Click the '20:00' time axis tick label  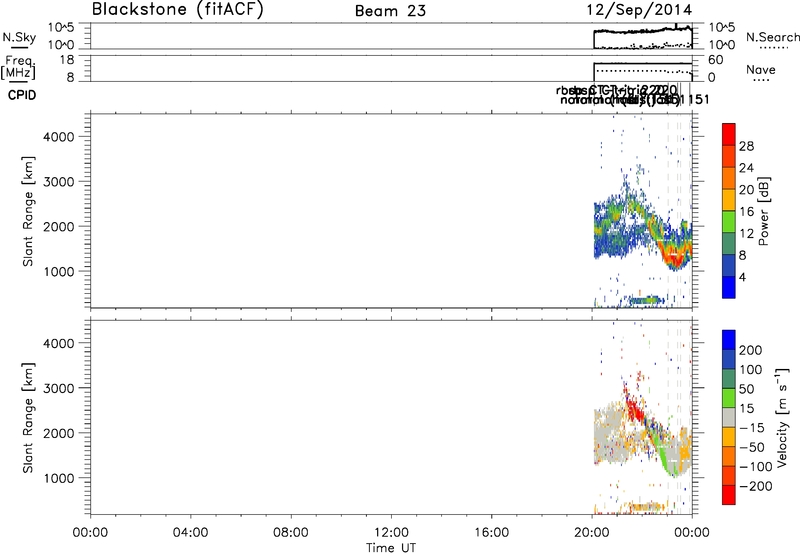[x=592, y=533]
